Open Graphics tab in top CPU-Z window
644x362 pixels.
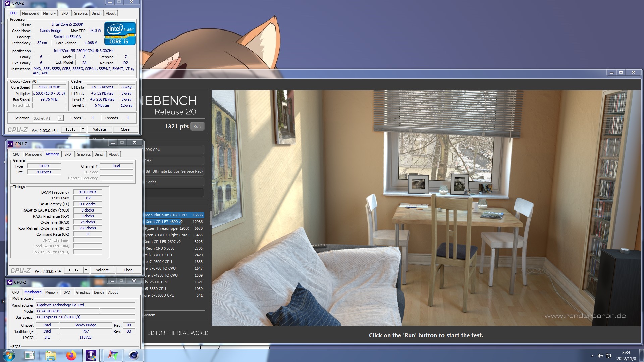coord(81,13)
